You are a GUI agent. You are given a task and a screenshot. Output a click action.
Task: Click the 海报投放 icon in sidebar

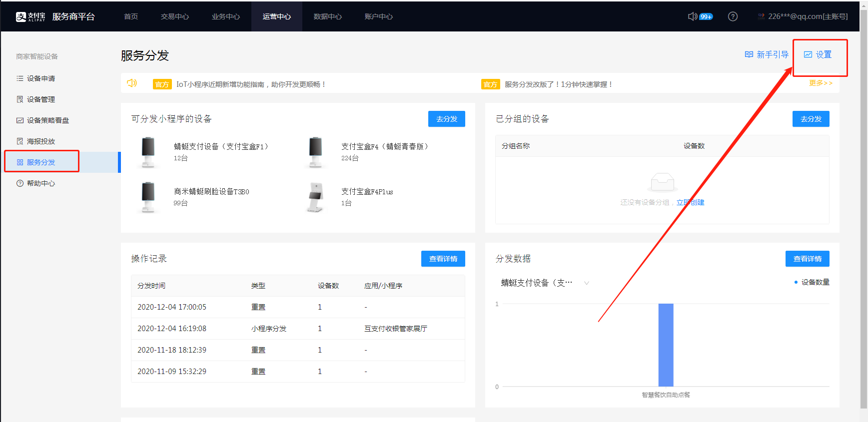click(20, 141)
